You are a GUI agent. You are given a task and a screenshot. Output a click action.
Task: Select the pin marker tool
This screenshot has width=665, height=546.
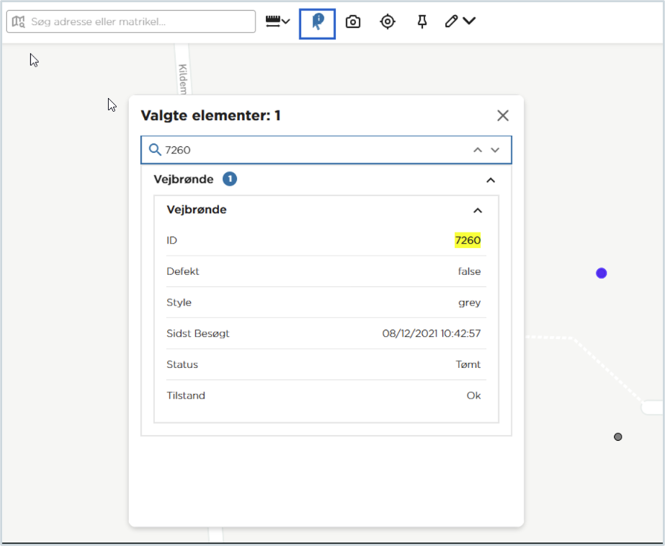pos(422,21)
